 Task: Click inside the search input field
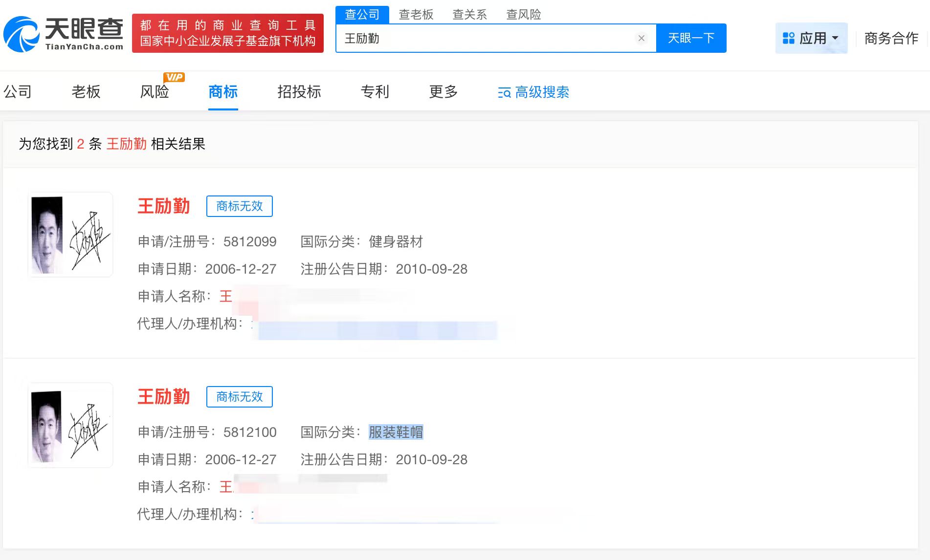489,38
